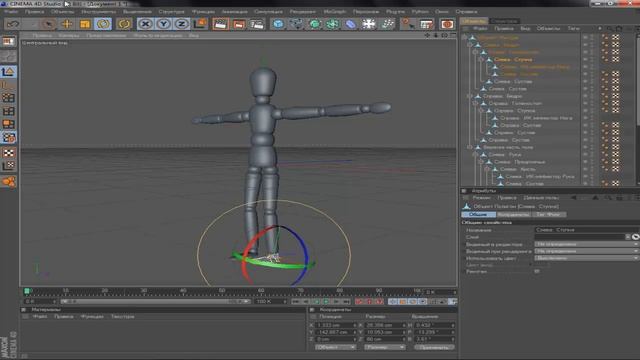Click the blue Cube primitive icon

pos(278,24)
